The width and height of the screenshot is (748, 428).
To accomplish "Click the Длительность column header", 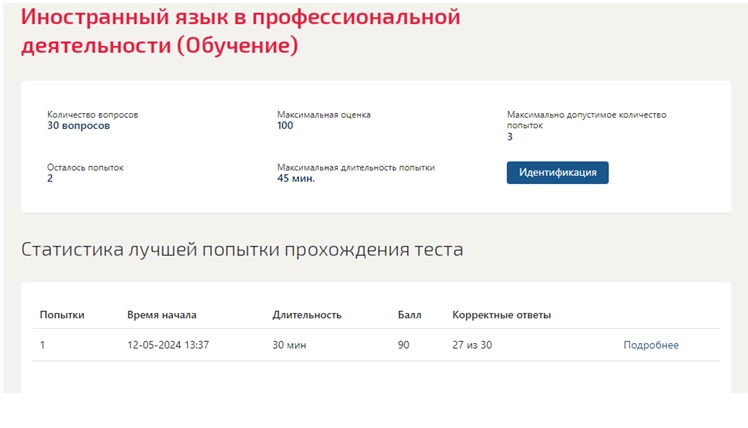I will pyautogui.click(x=307, y=315).
